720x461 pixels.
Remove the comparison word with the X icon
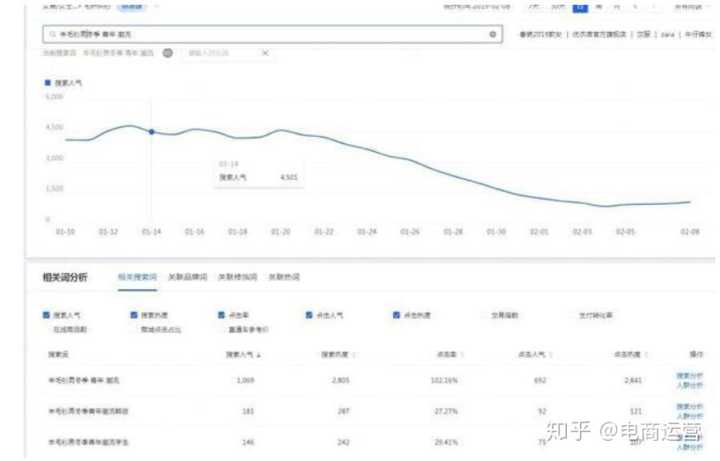pyautogui.click(x=265, y=53)
